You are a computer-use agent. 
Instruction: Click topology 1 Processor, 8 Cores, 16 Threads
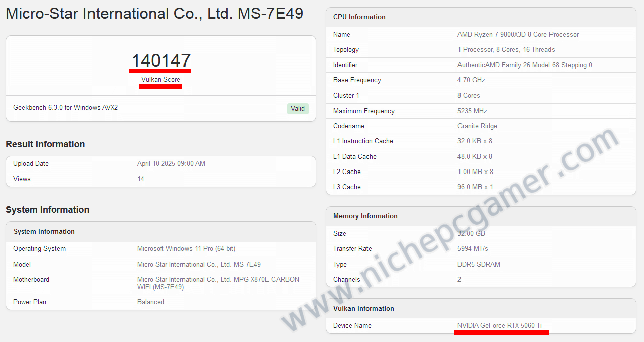506,49
